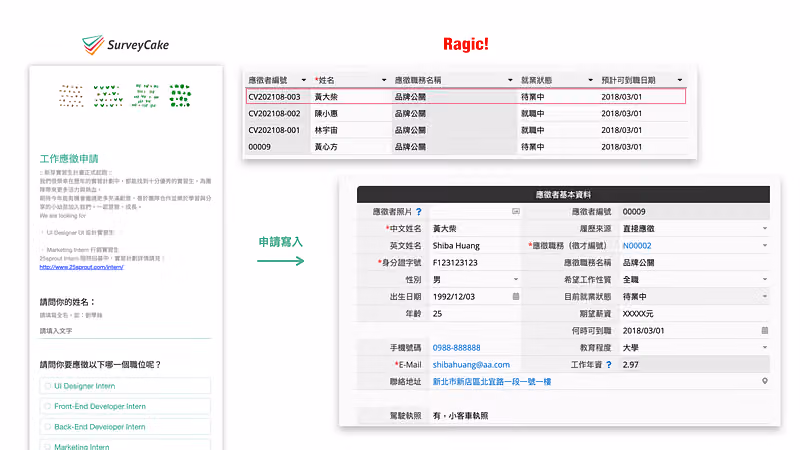Expand the 性別 dropdown
The image size is (800, 450).
point(516,280)
